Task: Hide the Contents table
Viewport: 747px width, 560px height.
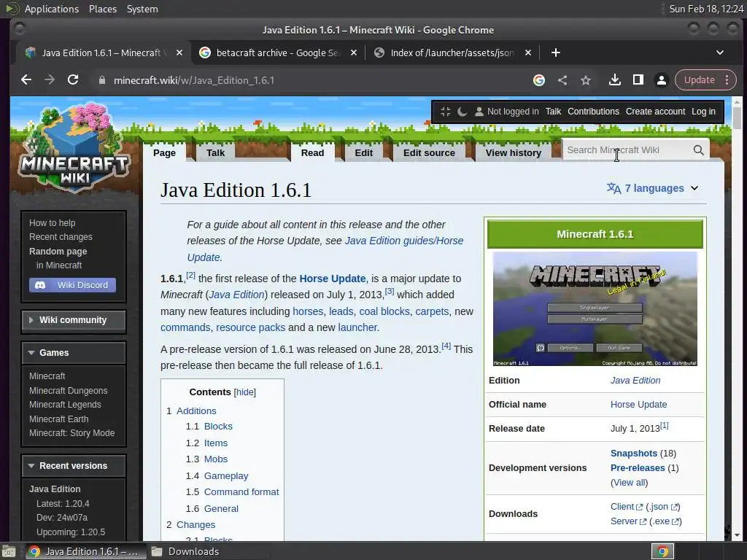Action: click(245, 392)
